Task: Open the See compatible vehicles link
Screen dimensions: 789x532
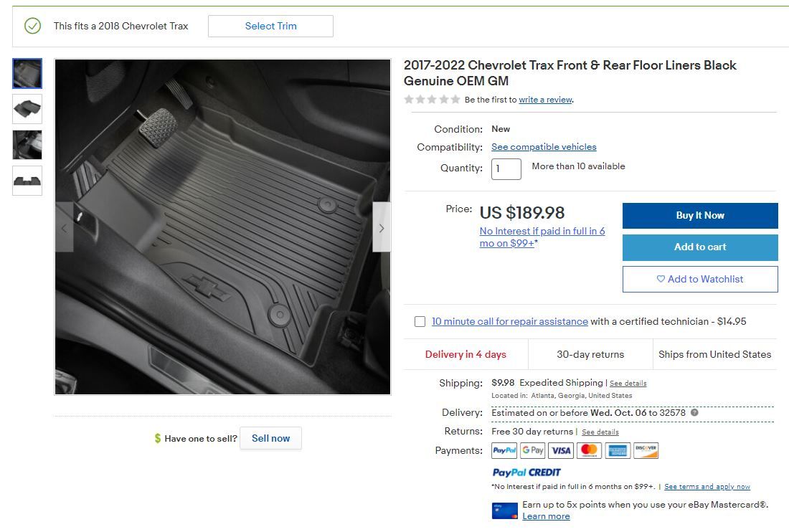Action: pyautogui.click(x=544, y=147)
